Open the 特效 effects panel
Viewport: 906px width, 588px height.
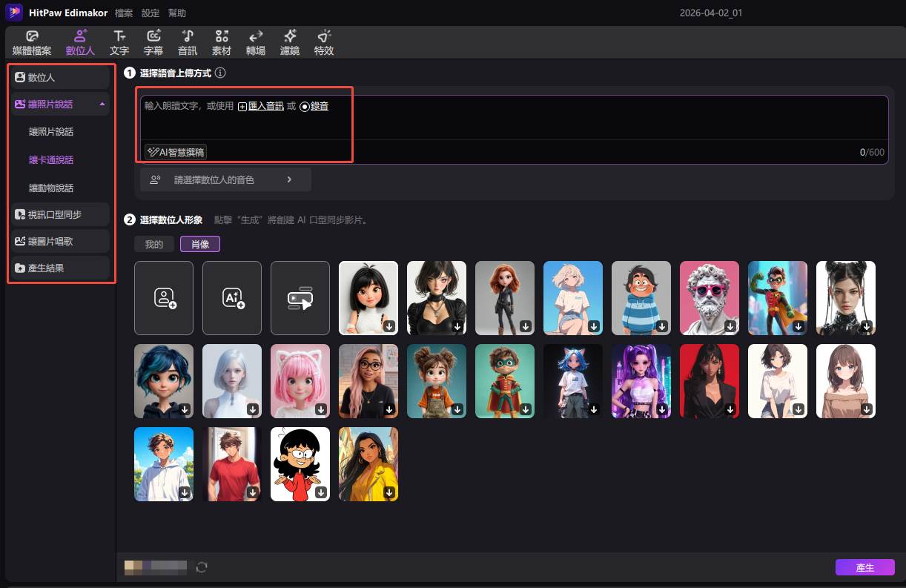click(x=323, y=42)
